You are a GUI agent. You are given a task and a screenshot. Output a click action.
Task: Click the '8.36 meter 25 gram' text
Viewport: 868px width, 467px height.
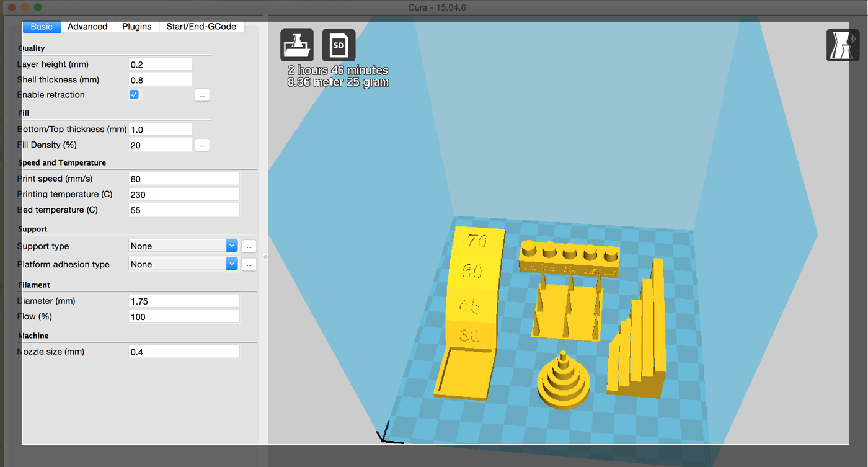[x=339, y=82]
